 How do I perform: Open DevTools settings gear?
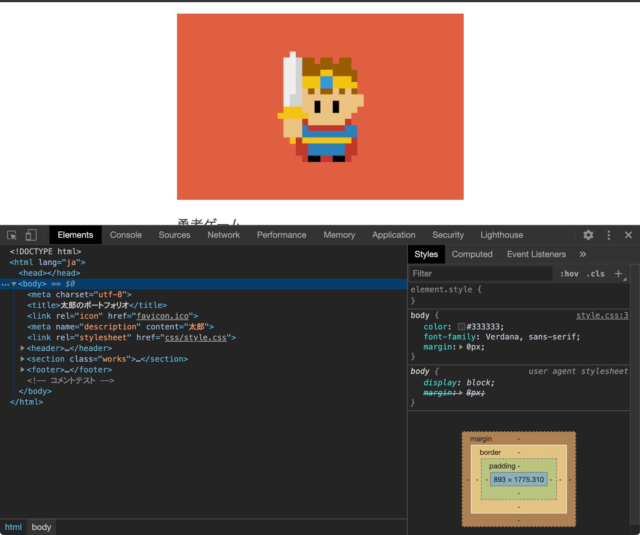[588, 235]
